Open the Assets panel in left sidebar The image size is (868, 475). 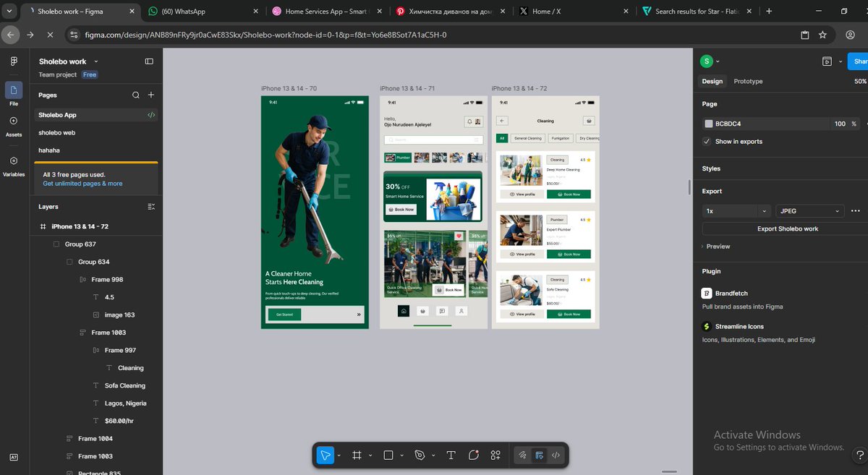pyautogui.click(x=13, y=123)
